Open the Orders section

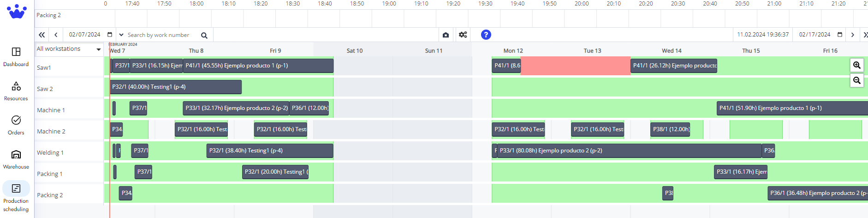[16, 121]
